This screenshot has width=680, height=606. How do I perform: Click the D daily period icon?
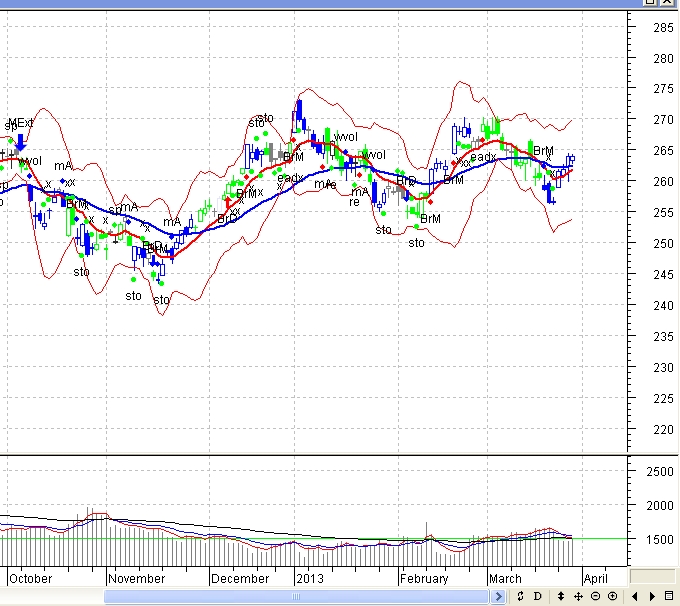click(537, 597)
